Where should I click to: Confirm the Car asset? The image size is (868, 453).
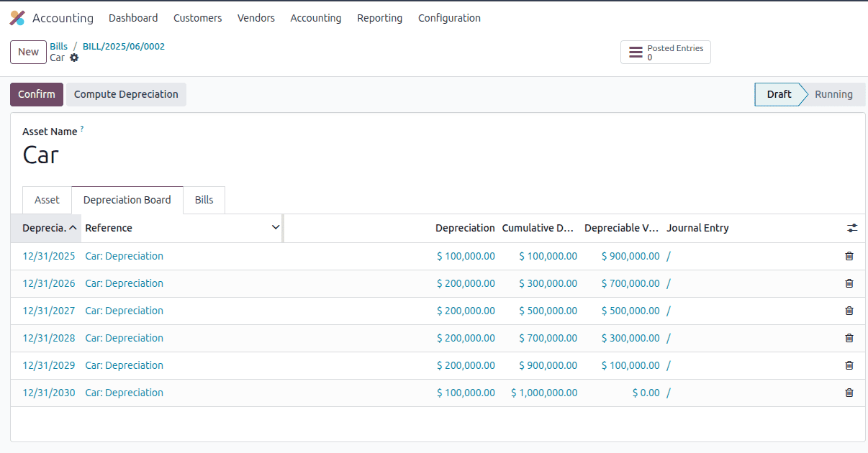[36, 94]
